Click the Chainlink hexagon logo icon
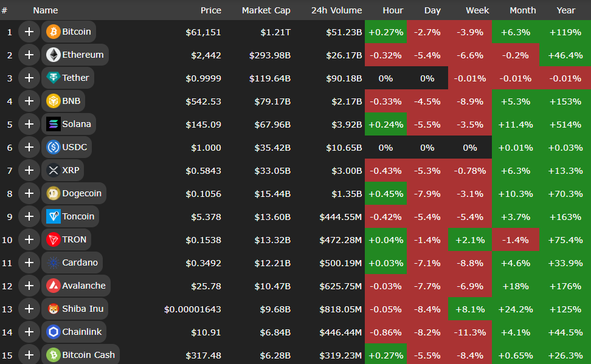591x364 pixels. coord(53,332)
